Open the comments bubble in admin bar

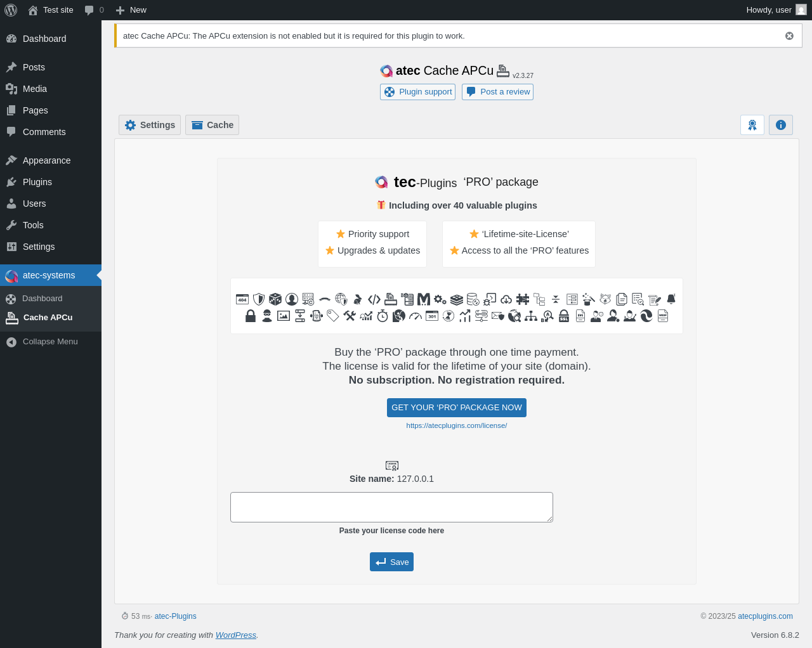click(94, 10)
